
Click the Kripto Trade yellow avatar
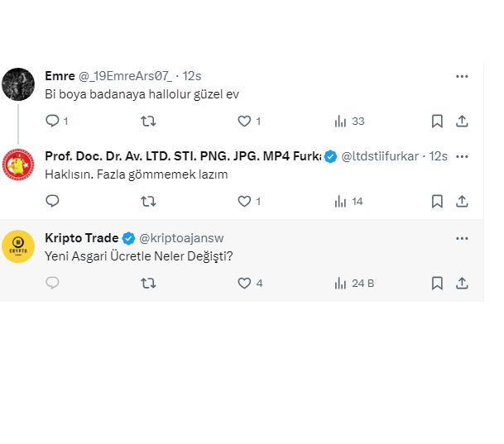tap(18, 246)
